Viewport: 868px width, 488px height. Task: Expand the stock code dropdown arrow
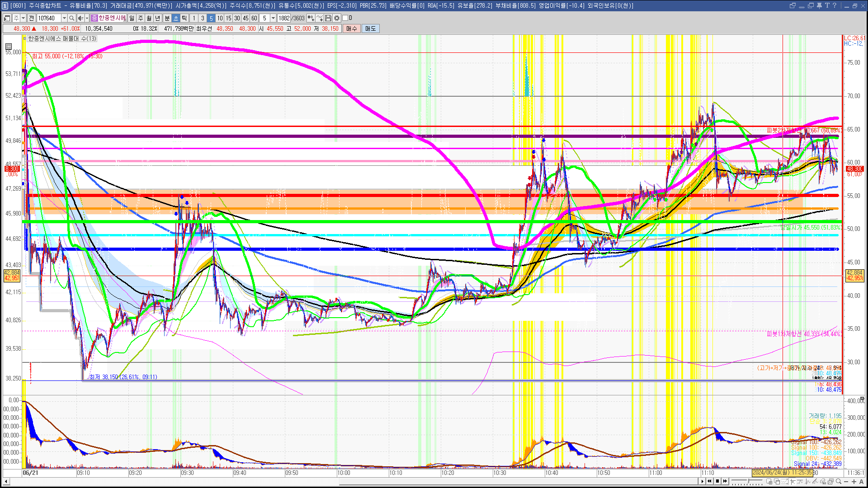tap(64, 18)
